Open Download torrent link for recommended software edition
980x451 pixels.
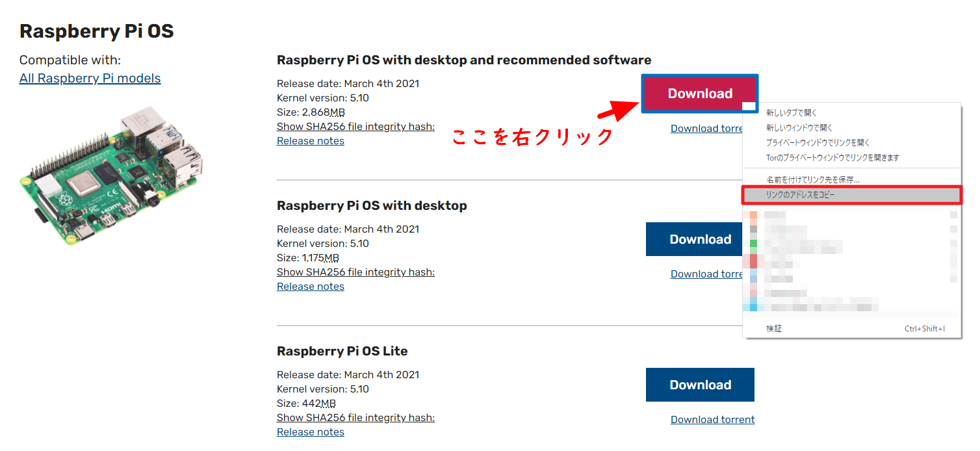706,129
